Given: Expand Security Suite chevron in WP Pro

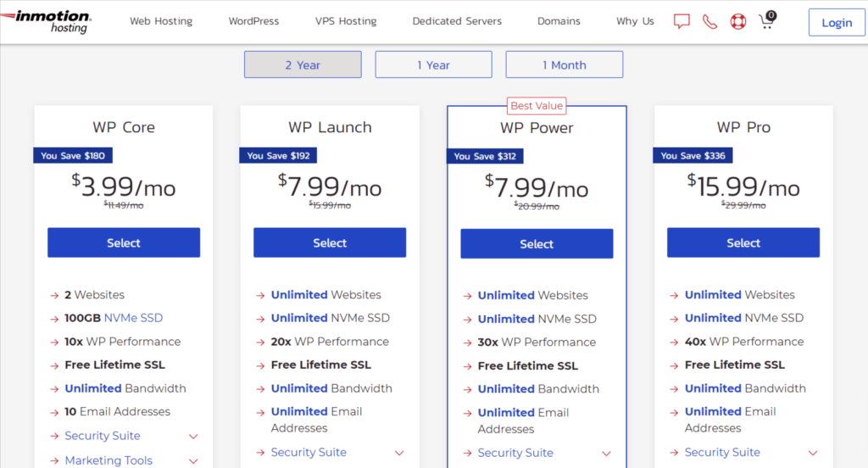Looking at the screenshot, I should 813,453.
